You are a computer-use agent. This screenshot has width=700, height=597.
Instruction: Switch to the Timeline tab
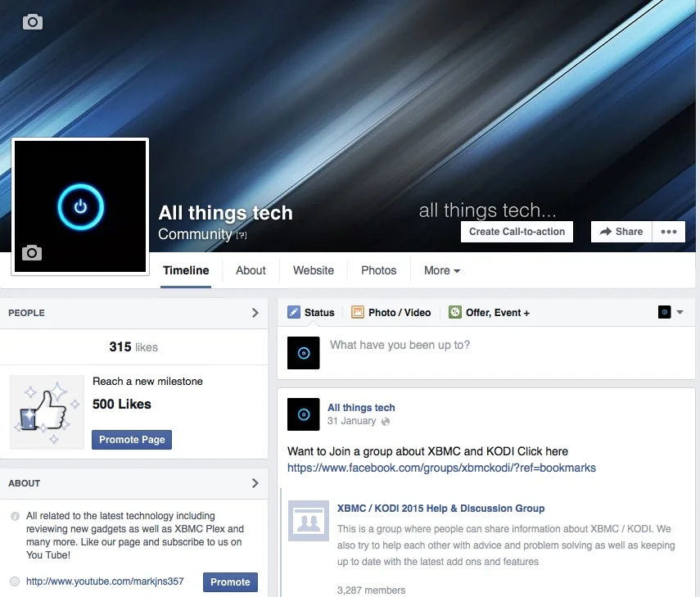click(186, 270)
